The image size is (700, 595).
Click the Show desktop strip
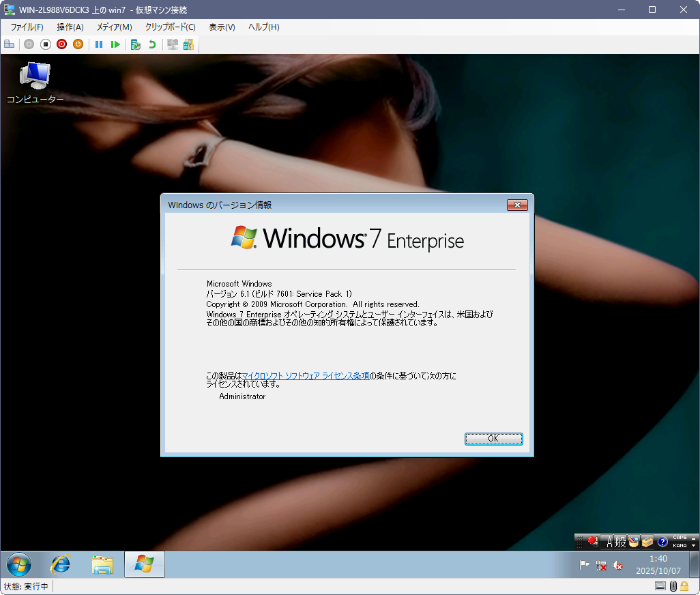tap(694, 564)
